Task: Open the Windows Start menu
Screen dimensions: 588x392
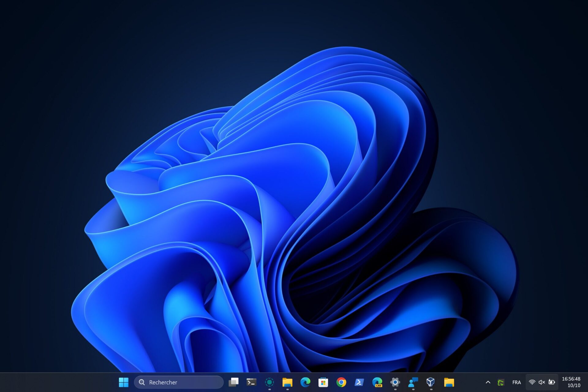Action: point(124,382)
